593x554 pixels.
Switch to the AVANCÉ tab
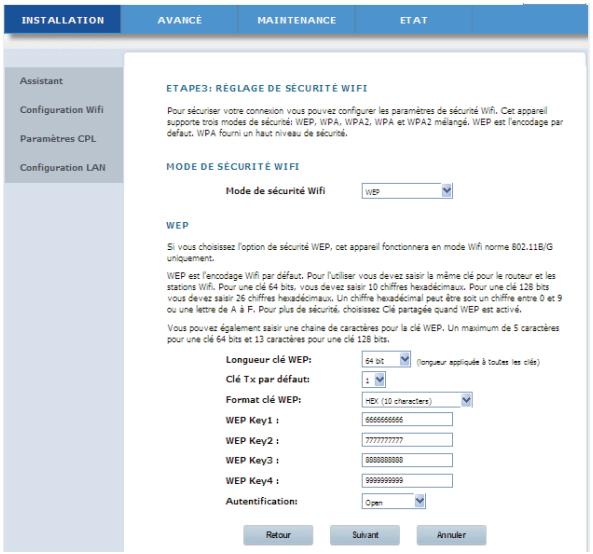point(179,20)
